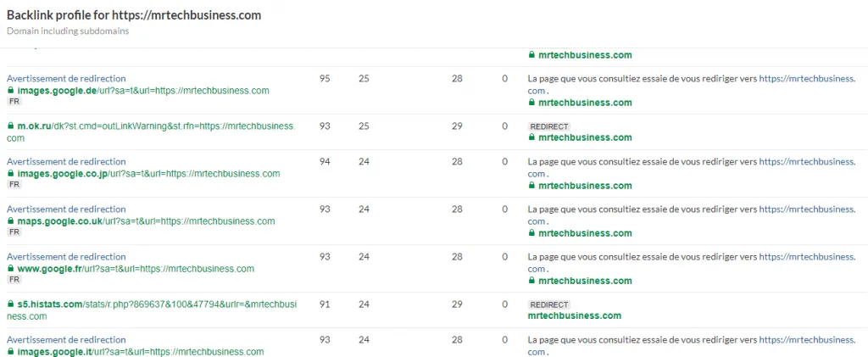Click the lock icon beside images.google.it
The image size is (868, 357).
(10, 351)
